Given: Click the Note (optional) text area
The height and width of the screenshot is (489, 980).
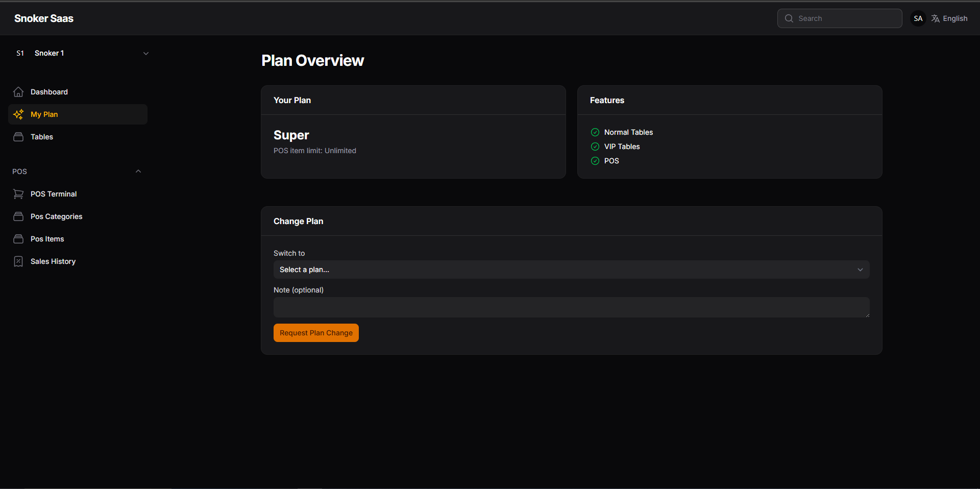Looking at the screenshot, I should tap(572, 307).
